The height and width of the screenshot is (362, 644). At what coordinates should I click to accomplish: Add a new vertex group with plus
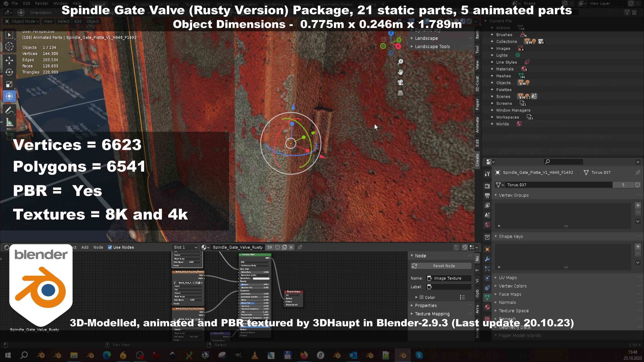[638, 205]
